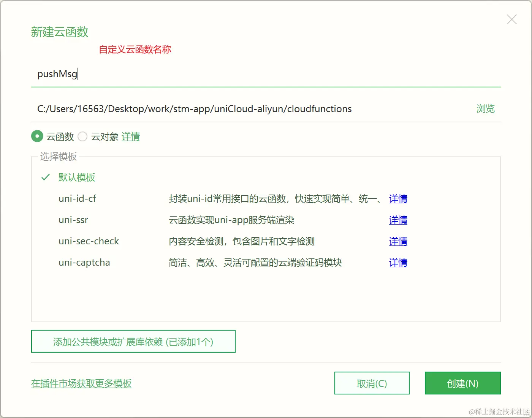Open 详情 link for uni-id-cf
Screen dimensions: 532x418
point(398,199)
